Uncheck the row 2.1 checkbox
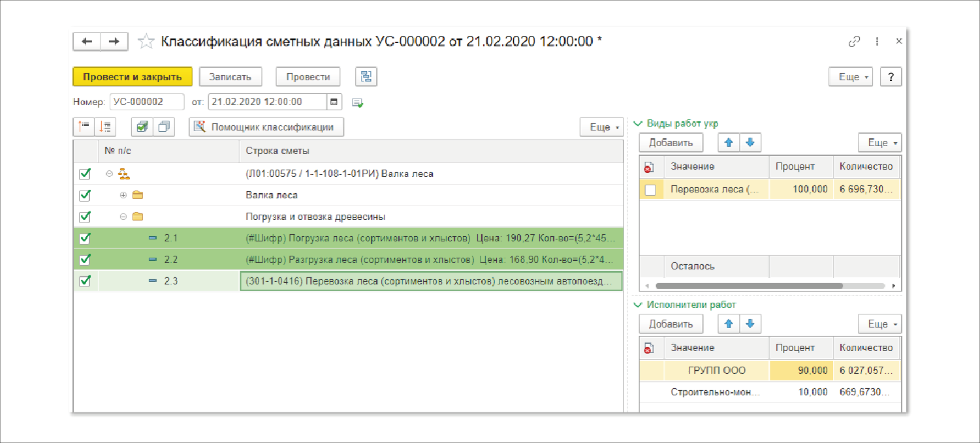Viewport: 980px width, 443px height. tap(84, 238)
